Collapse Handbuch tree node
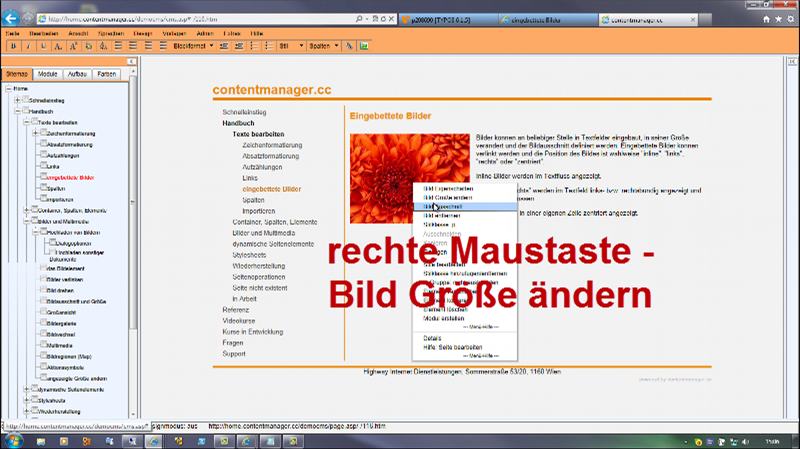 pyautogui.click(x=18, y=111)
